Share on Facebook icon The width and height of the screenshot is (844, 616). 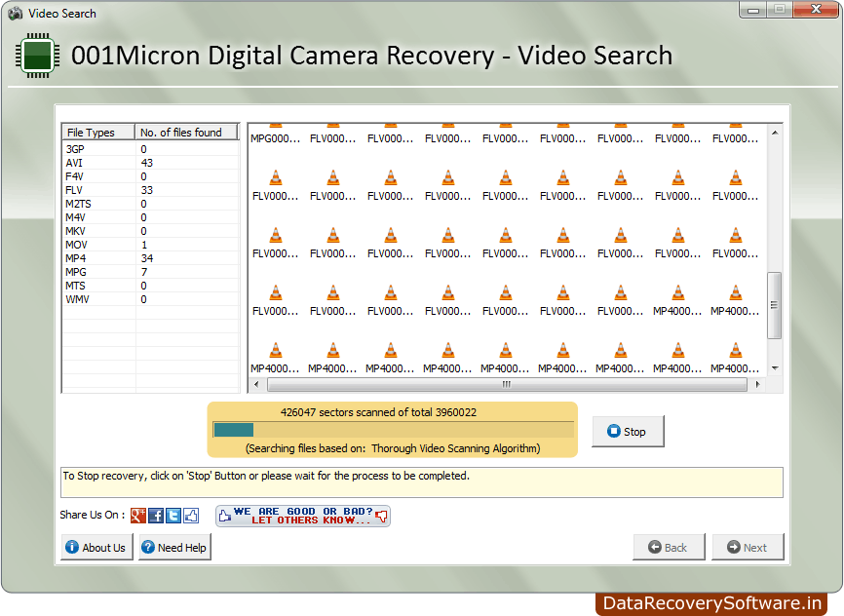(x=156, y=516)
